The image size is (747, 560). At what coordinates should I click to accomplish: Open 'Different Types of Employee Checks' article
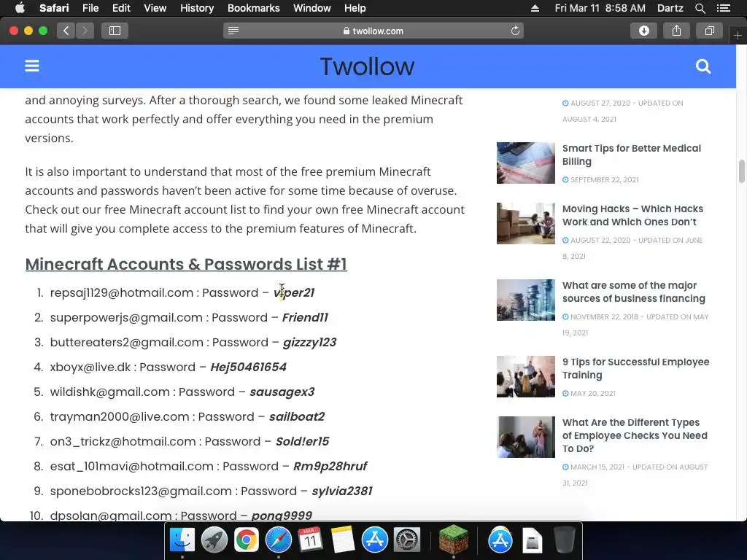(635, 436)
